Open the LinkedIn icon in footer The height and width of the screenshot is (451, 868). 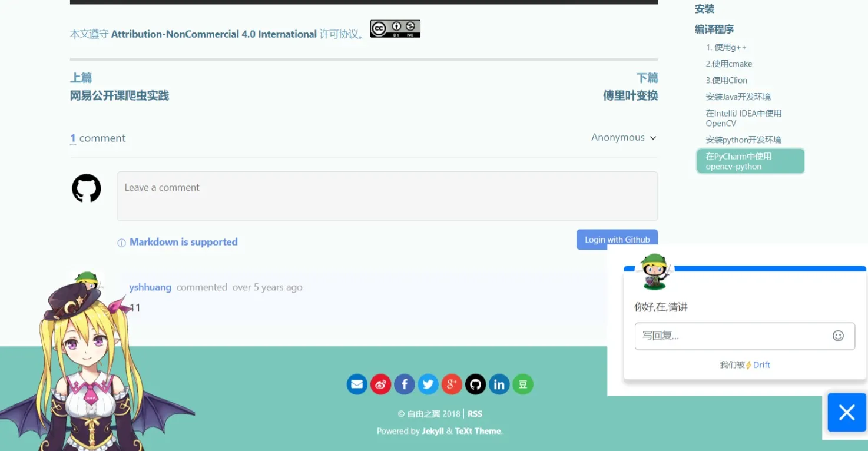(x=499, y=384)
